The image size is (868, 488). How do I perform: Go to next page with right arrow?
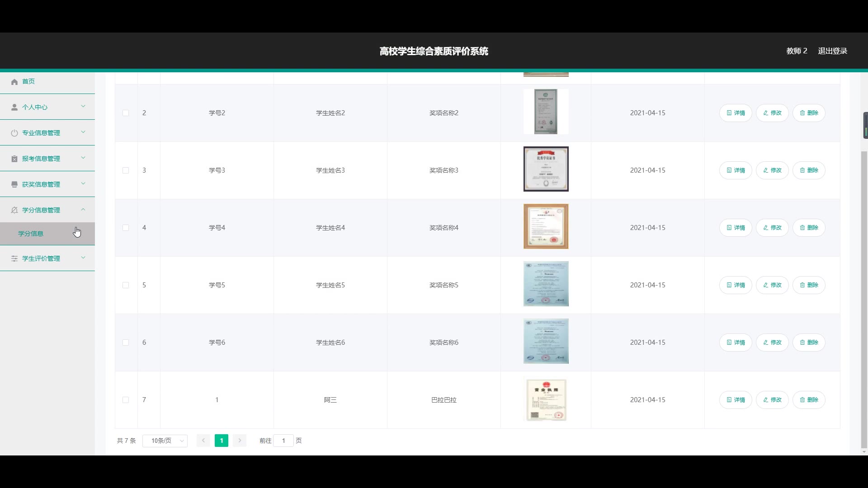point(240,441)
